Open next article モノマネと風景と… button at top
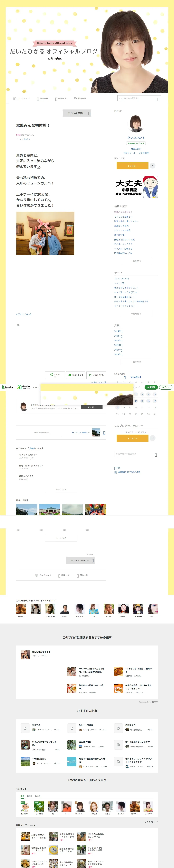The width and height of the screenshot is (174, 868). click(77, 113)
